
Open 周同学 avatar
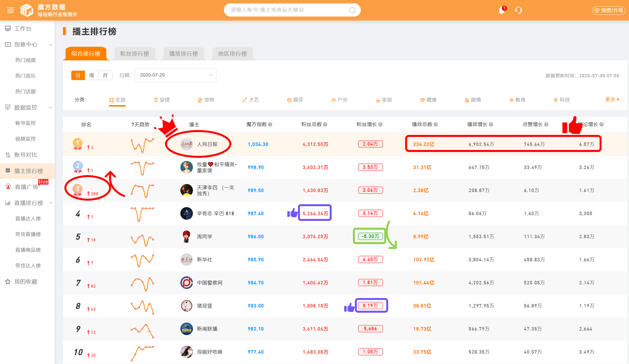187,237
